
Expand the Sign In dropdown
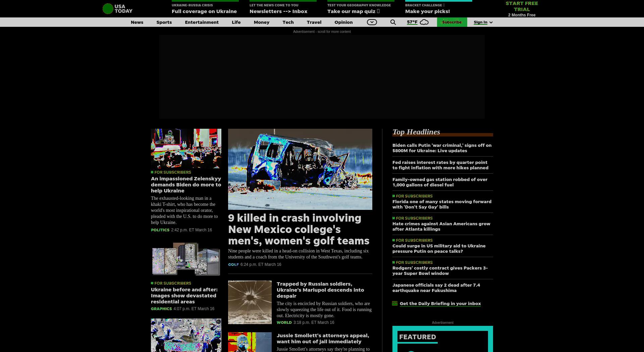tap(483, 22)
